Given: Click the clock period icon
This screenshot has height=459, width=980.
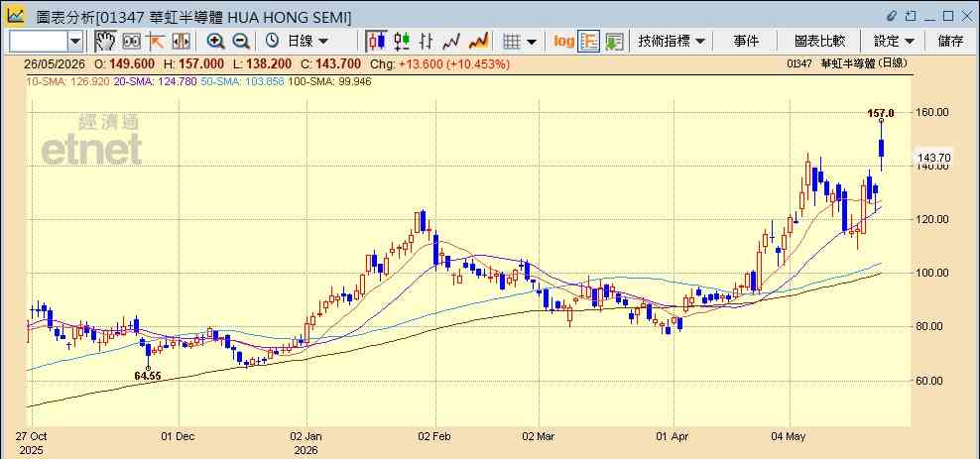Looking at the screenshot, I should 272,42.
